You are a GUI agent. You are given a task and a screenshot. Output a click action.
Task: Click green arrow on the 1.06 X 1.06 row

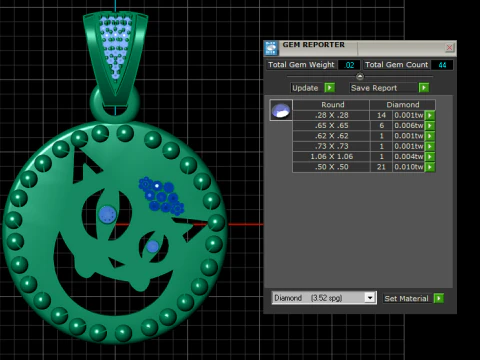pos(430,157)
